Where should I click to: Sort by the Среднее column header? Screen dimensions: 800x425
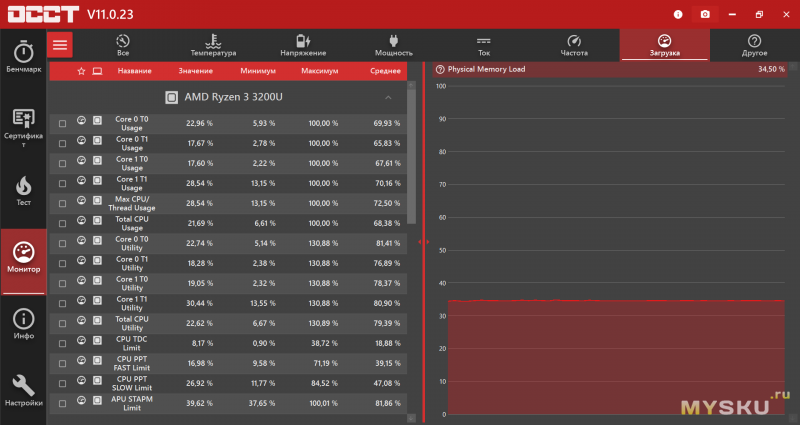tap(385, 71)
